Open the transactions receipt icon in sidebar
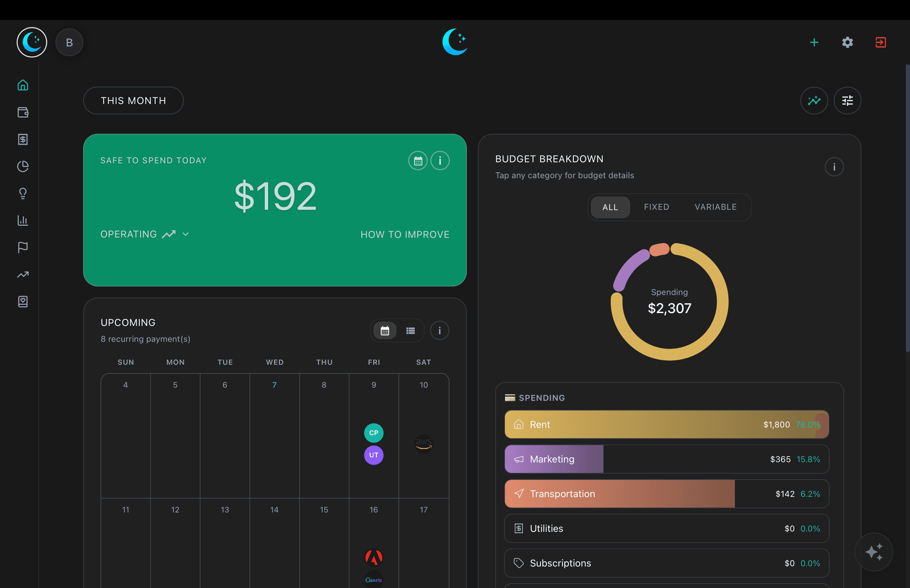Image resolution: width=910 pixels, height=588 pixels. (23, 139)
